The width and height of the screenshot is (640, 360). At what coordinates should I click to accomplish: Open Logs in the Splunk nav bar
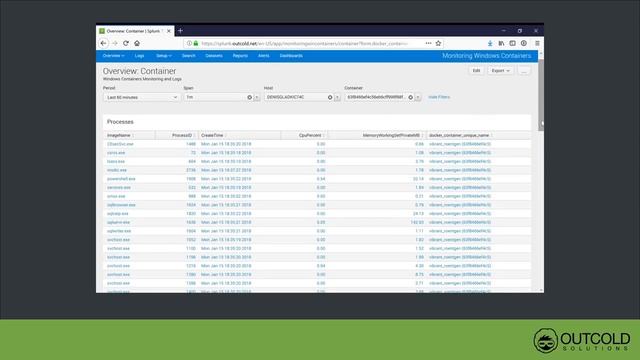tap(140, 56)
